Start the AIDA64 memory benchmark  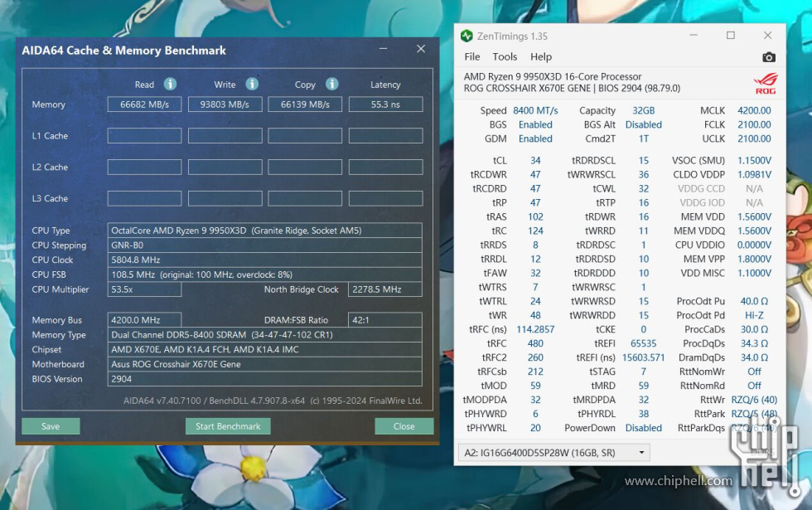tap(228, 426)
